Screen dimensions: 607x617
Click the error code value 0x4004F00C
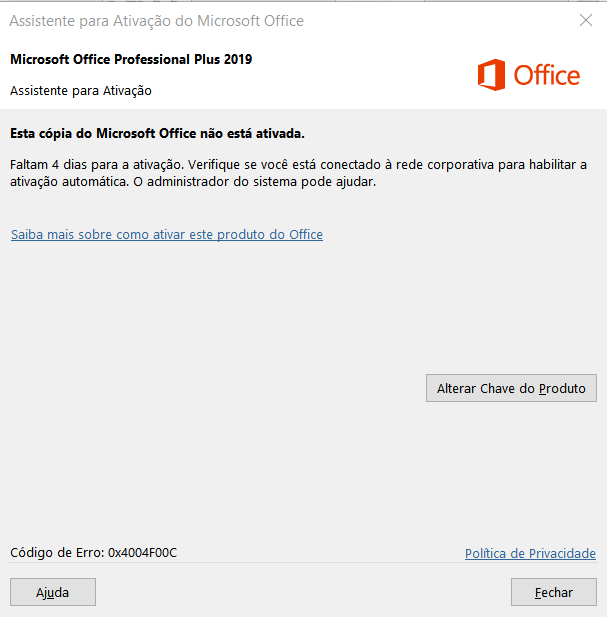[143, 552]
